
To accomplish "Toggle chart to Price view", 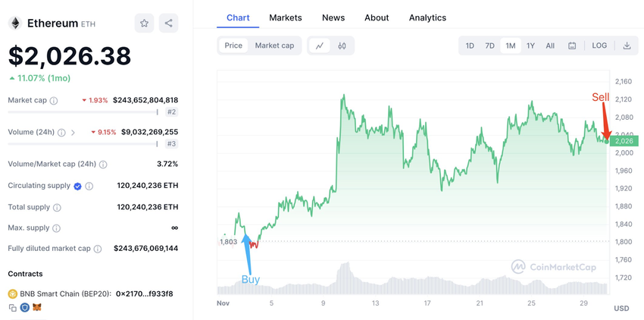I will (233, 45).
